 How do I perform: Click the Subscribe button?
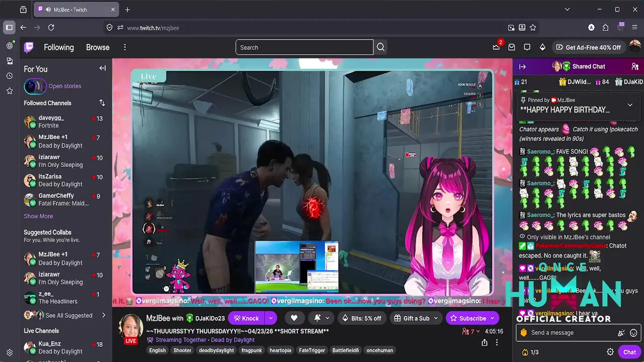468,318
